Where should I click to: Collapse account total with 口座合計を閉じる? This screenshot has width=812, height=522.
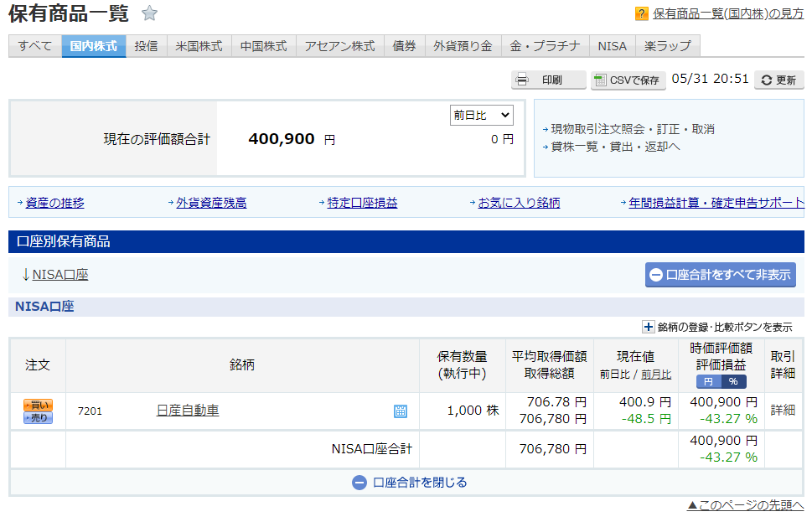click(x=409, y=483)
